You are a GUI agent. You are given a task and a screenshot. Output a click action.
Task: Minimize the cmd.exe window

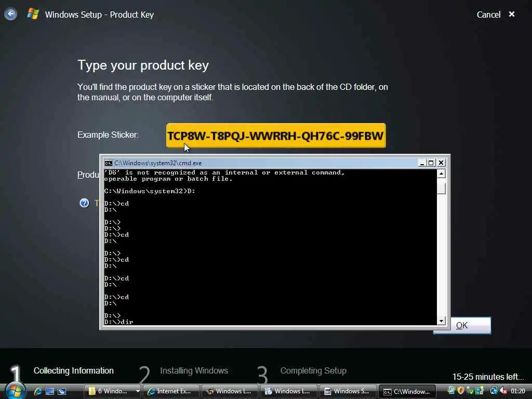click(422, 163)
